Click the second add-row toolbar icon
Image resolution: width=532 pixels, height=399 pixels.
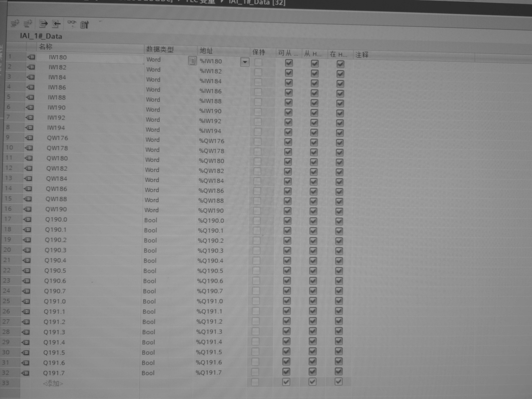28,24
